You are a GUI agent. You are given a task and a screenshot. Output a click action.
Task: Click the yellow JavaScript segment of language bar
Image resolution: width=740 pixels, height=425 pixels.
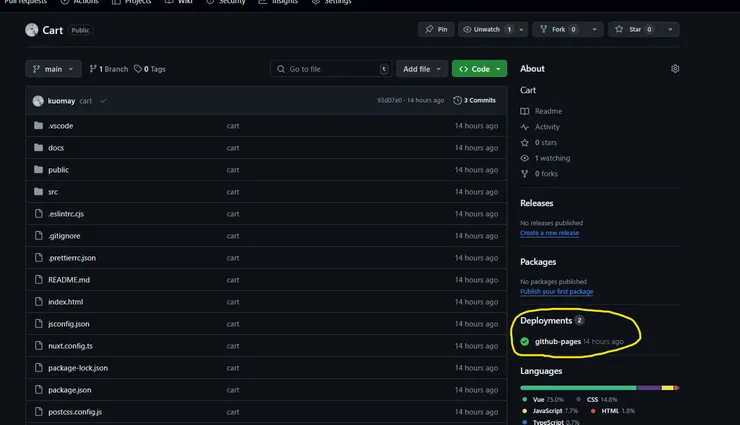667,388
